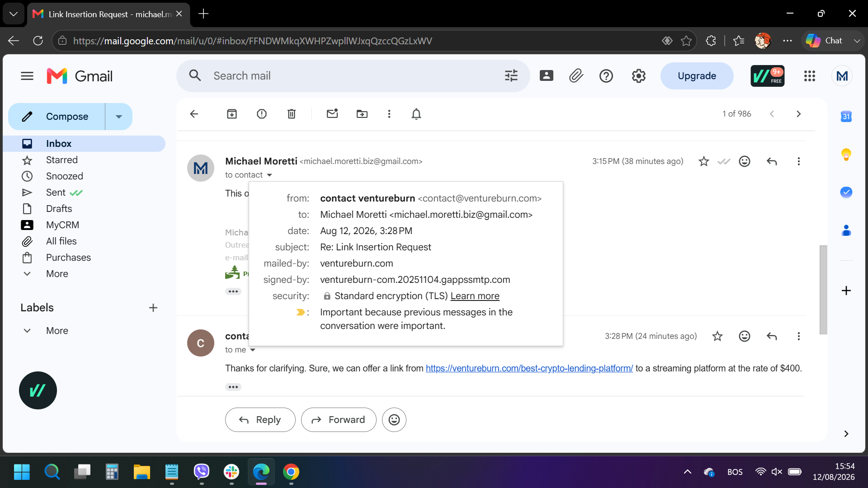Reply icon on contact venturebun message
This screenshot has height=488, width=868.
pos(772,336)
